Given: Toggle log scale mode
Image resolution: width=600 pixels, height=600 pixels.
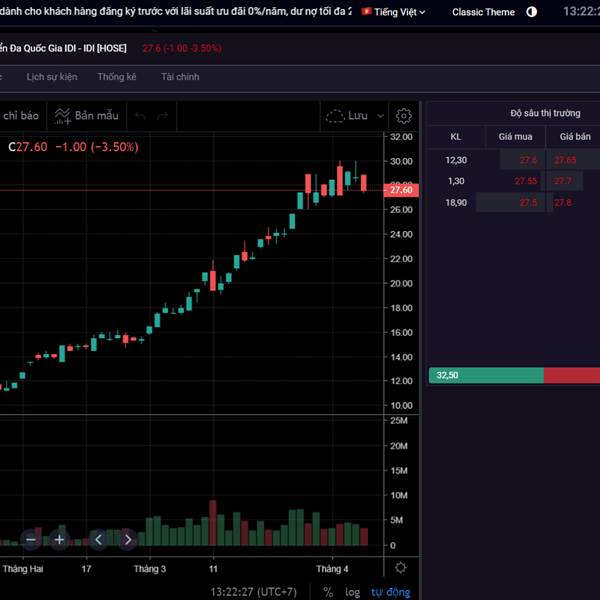Looking at the screenshot, I should point(352,592).
